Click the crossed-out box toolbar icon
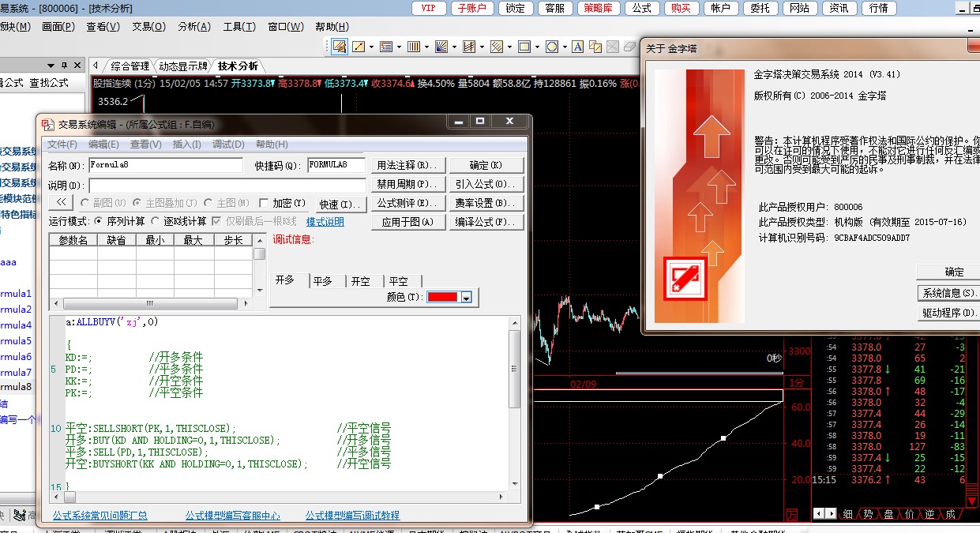This screenshot has width=980, height=533. point(613,47)
